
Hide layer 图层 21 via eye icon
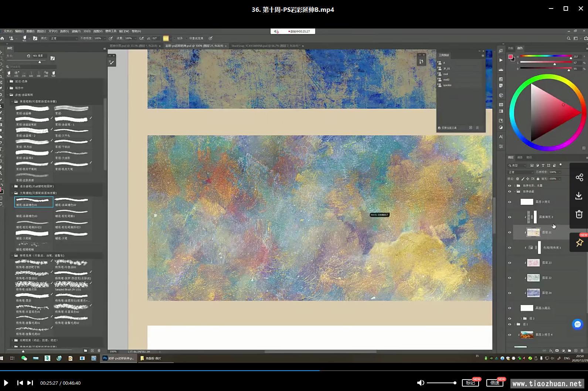tap(510, 233)
